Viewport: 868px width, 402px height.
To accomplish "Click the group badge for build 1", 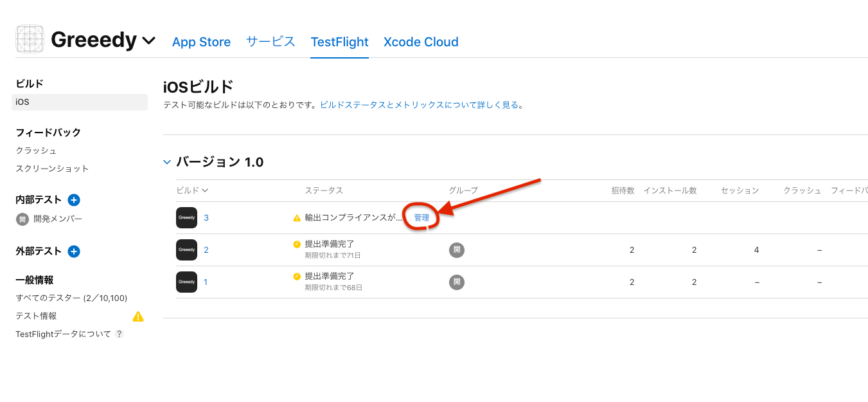I will click(x=456, y=282).
